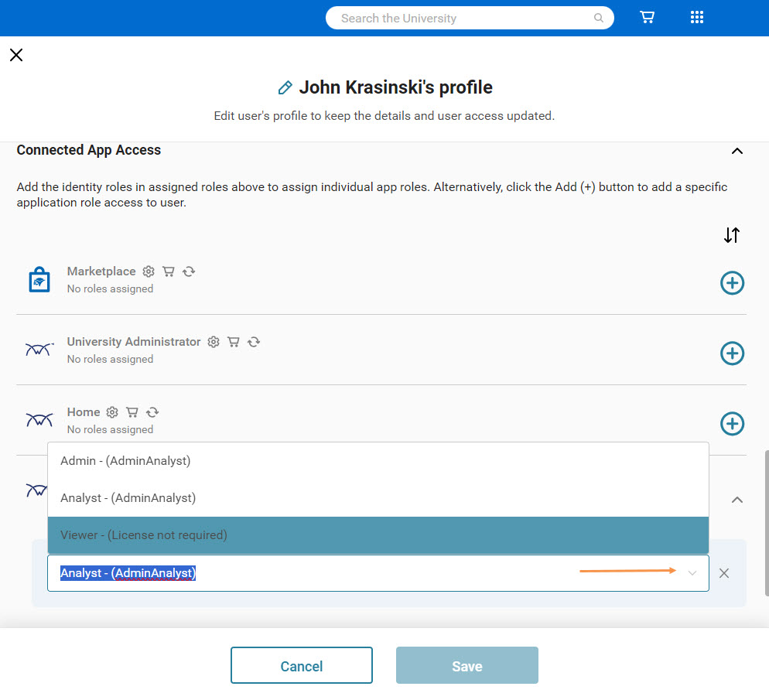Click the sync icon next to University Administrator

[253, 342]
